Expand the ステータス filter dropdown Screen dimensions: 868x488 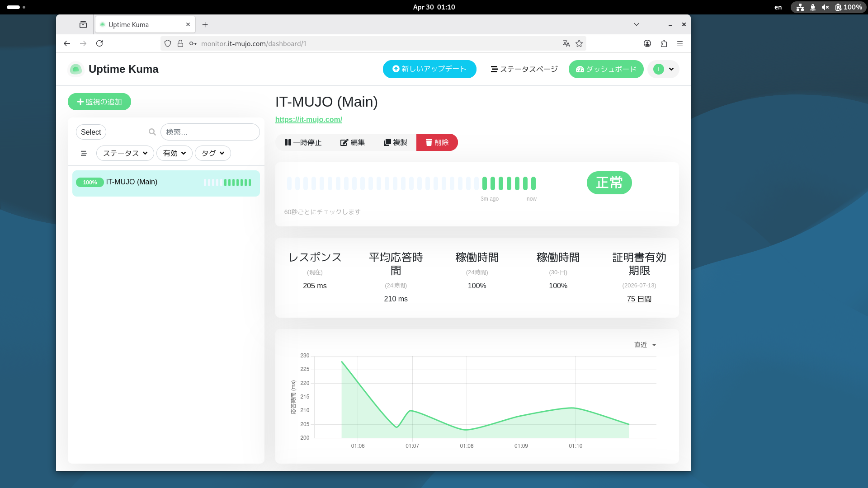pyautogui.click(x=125, y=153)
